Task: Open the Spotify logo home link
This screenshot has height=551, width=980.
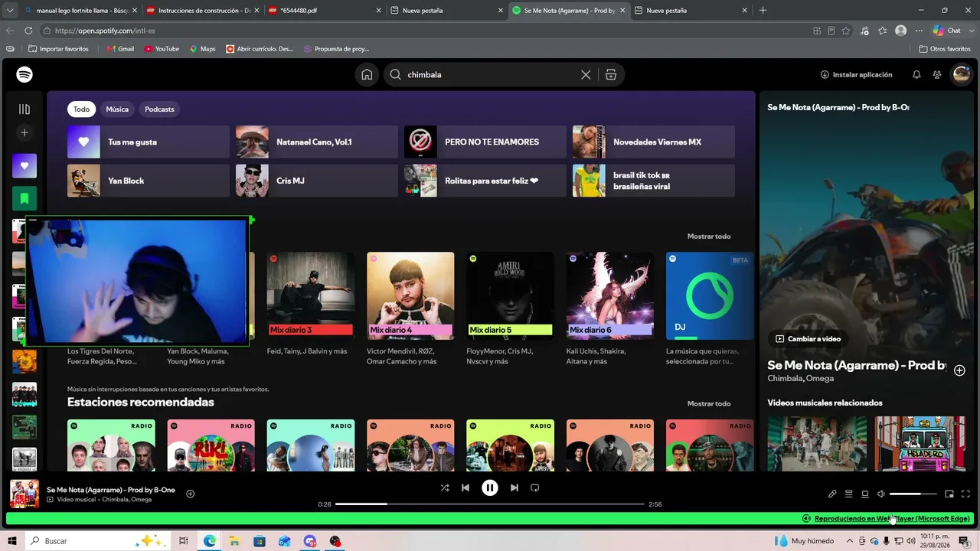Action: [24, 74]
